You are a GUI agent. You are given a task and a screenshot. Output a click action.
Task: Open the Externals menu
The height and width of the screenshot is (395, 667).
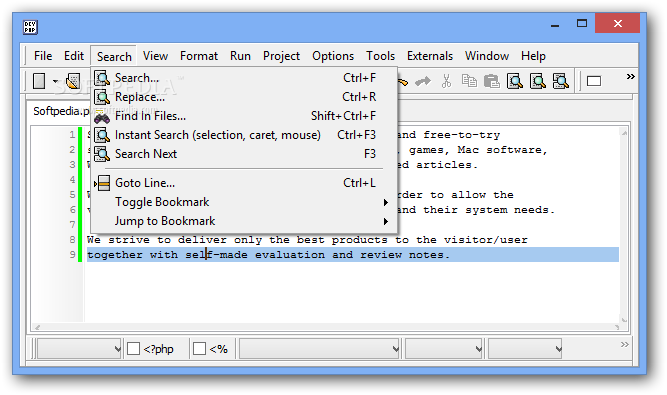[x=430, y=56]
